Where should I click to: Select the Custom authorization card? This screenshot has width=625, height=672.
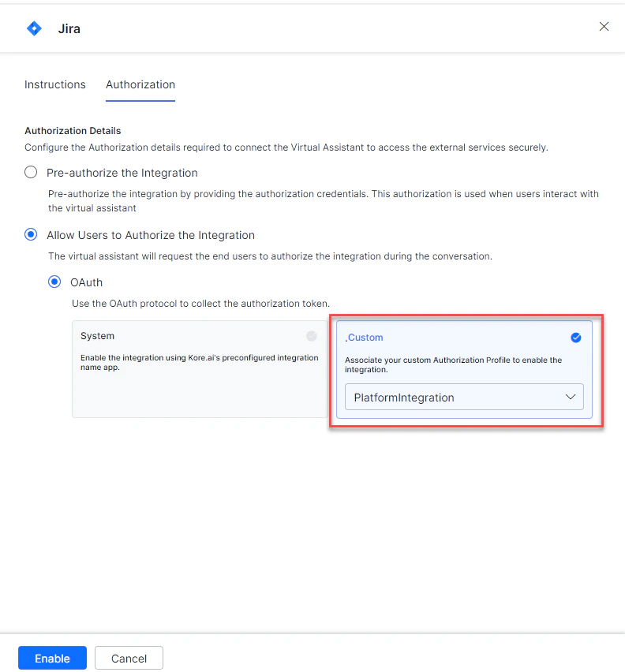(466, 367)
